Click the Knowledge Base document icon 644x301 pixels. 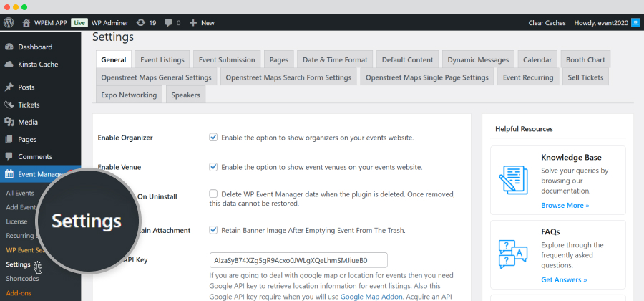click(513, 180)
